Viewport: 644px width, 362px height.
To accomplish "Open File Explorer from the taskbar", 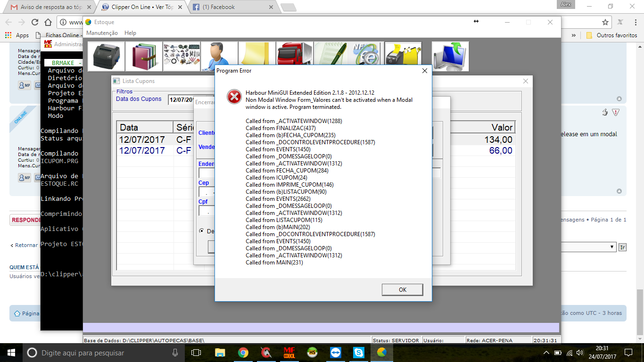I will pos(220,353).
